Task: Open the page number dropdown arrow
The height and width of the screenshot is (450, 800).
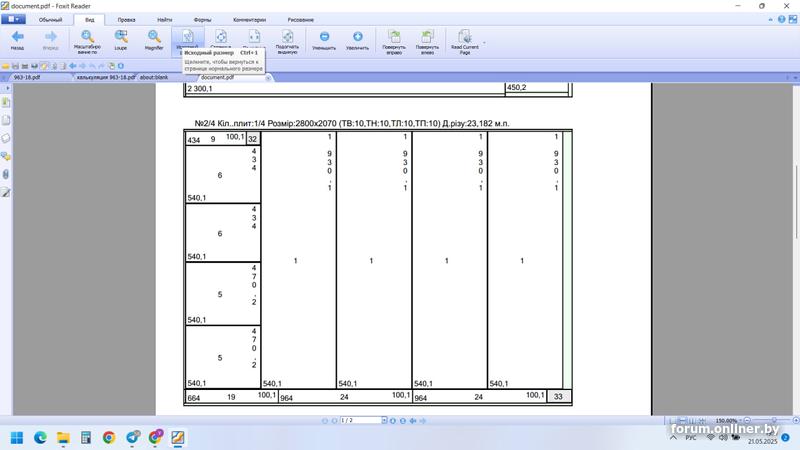Action: tap(385, 420)
